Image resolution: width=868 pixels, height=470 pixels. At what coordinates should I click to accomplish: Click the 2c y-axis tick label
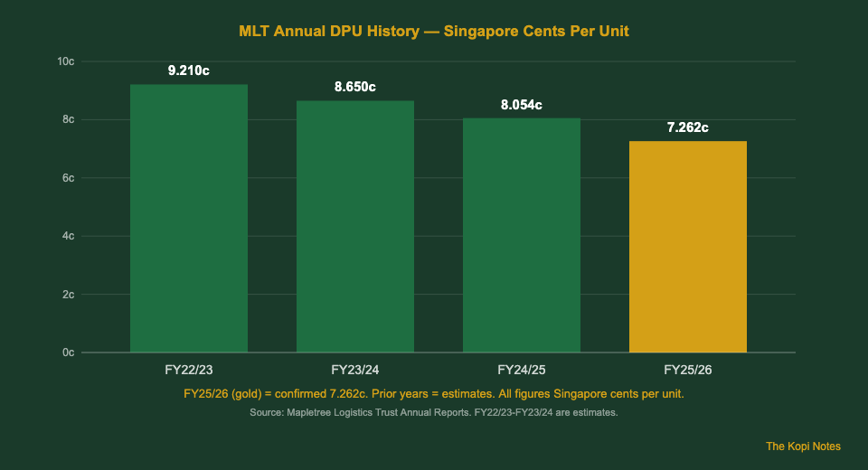pos(68,295)
